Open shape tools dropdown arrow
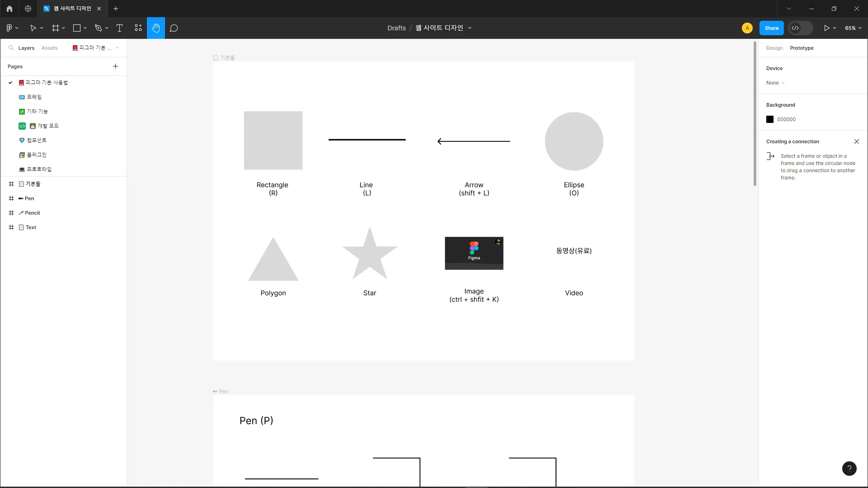Screen dimensions: 868x488 [x=85, y=28]
